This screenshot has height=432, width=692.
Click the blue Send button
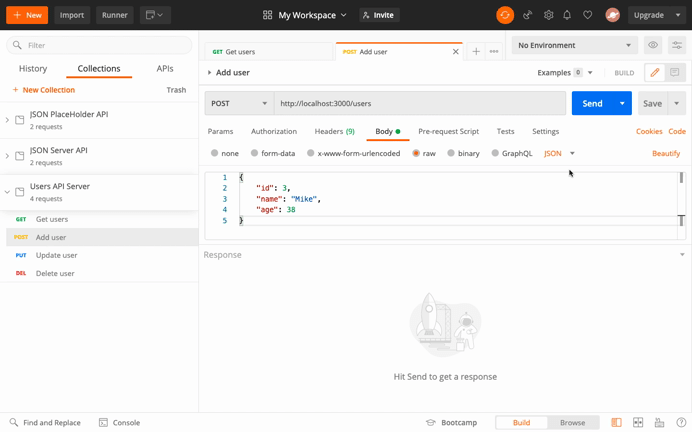[592, 103]
